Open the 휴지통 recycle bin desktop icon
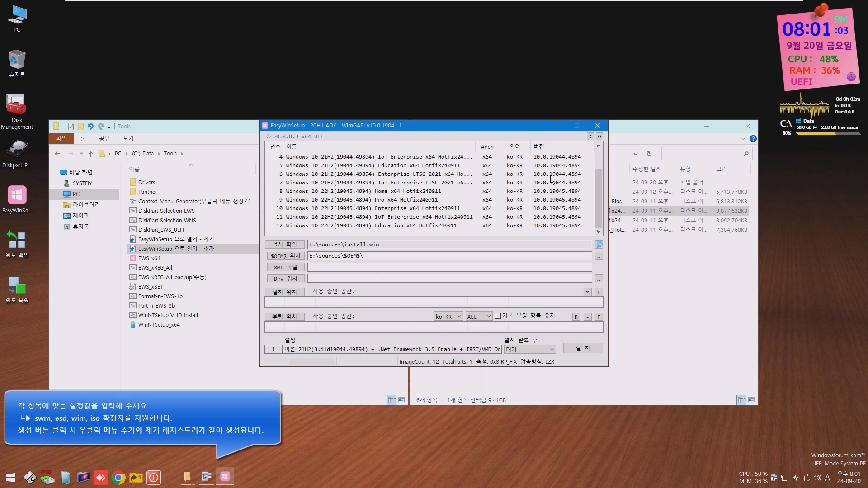The height and width of the screenshot is (488, 868). click(17, 63)
